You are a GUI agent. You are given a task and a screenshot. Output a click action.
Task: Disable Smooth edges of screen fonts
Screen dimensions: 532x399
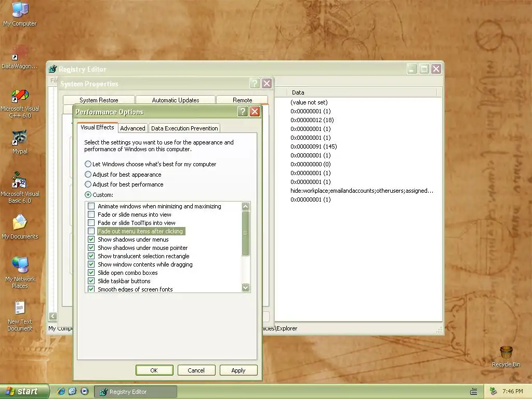(x=91, y=289)
